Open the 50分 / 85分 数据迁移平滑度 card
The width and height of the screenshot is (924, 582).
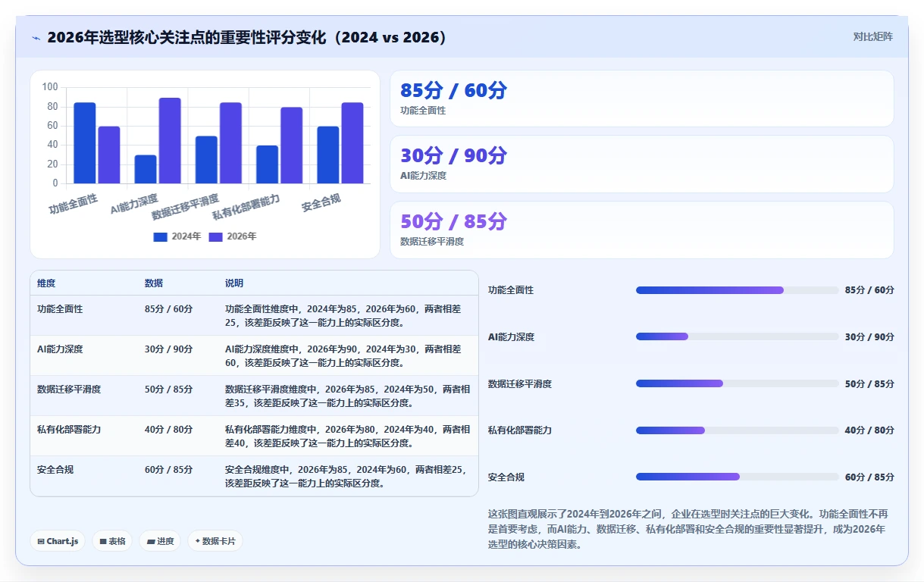coord(642,230)
